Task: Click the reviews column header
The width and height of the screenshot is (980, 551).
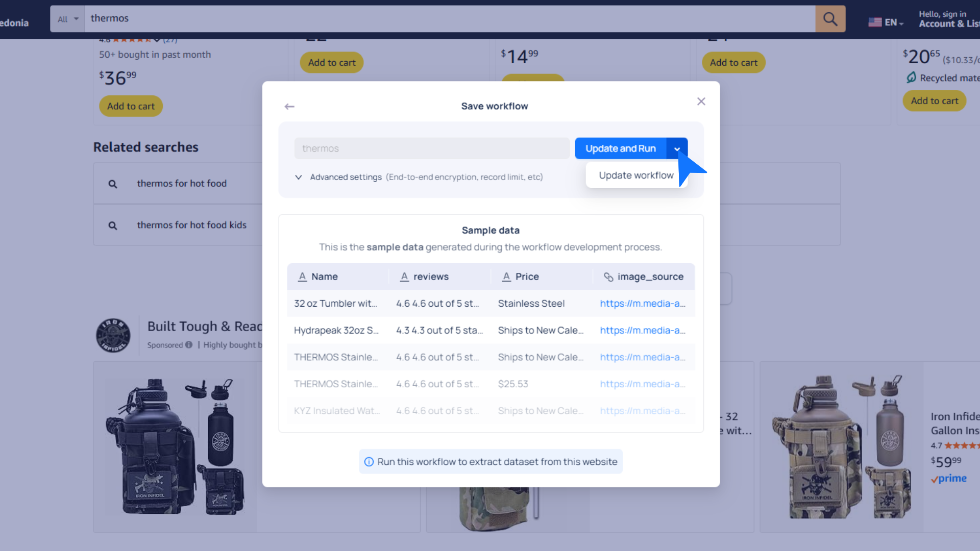Action: coord(430,277)
